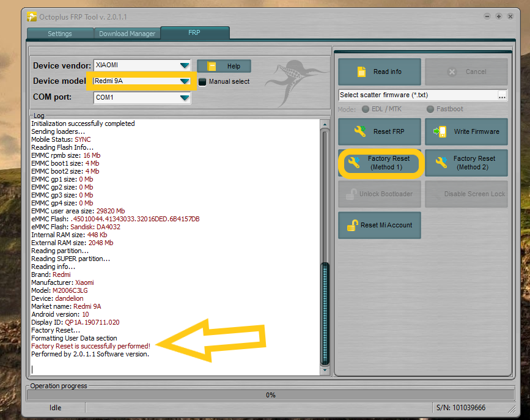The image size is (530, 420).
Task: Click the S/N: 101039666 status entry
Action: point(461,408)
